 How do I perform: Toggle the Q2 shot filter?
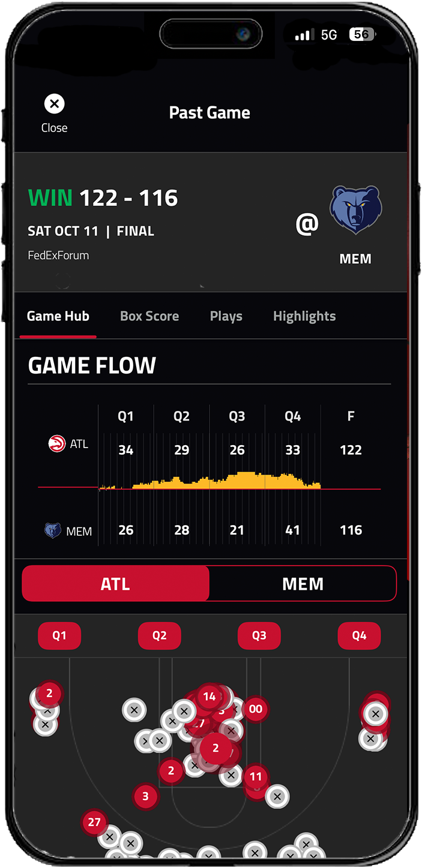click(x=159, y=636)
